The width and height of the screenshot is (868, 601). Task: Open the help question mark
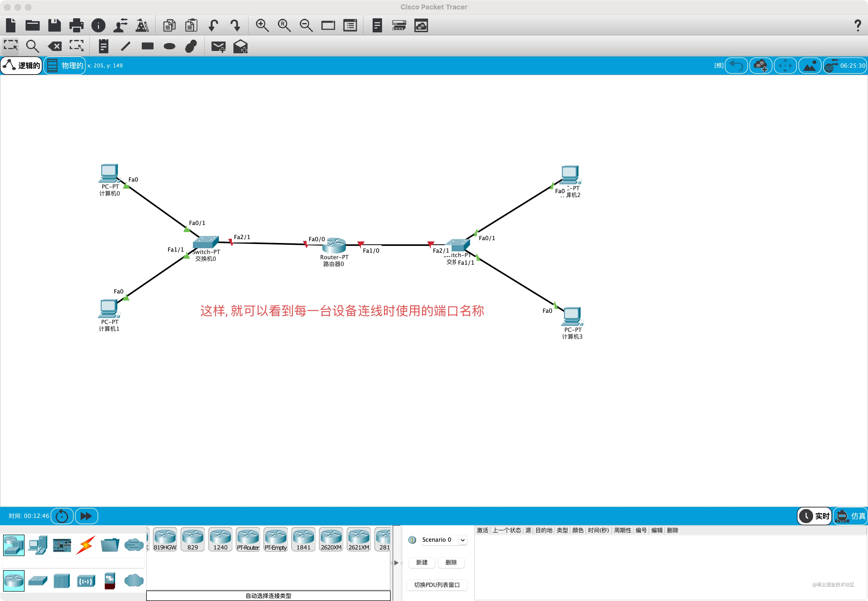click(858, 25)
